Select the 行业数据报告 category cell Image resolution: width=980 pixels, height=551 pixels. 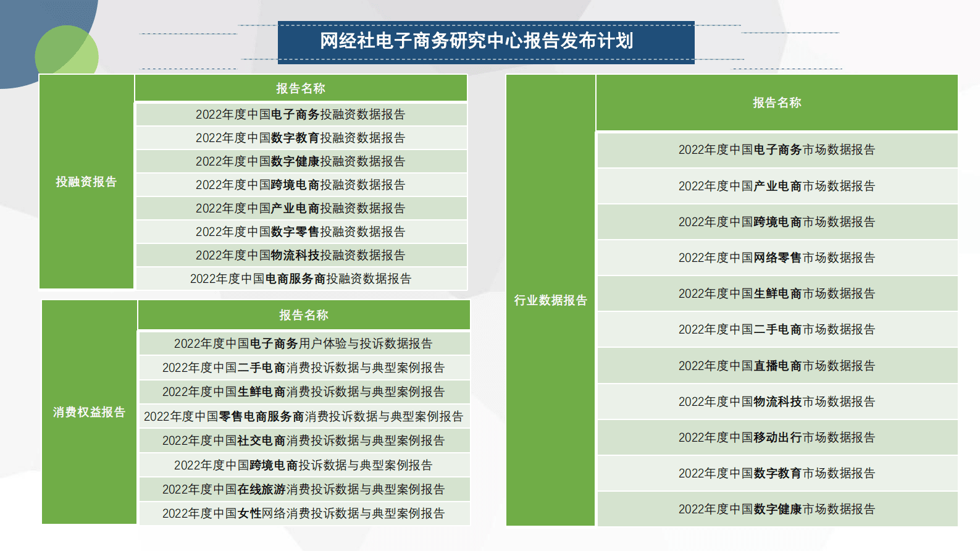[x=550, y=300]
